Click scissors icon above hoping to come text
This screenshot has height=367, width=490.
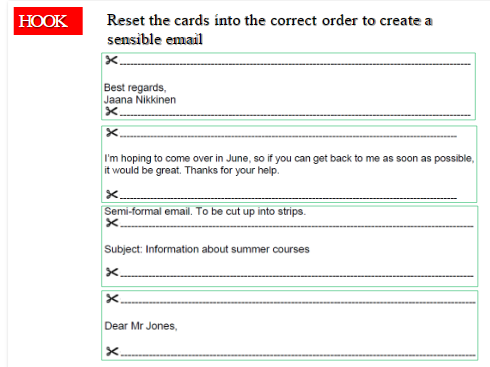click(x=112, y=133)
